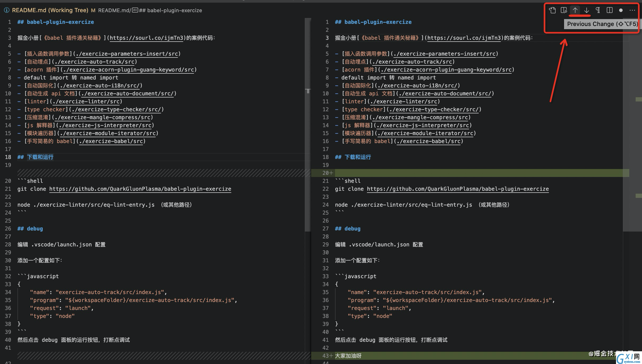
Task: Follow ./exercize-parameters-insert/src link in left pane
Action: pos(127,54)
